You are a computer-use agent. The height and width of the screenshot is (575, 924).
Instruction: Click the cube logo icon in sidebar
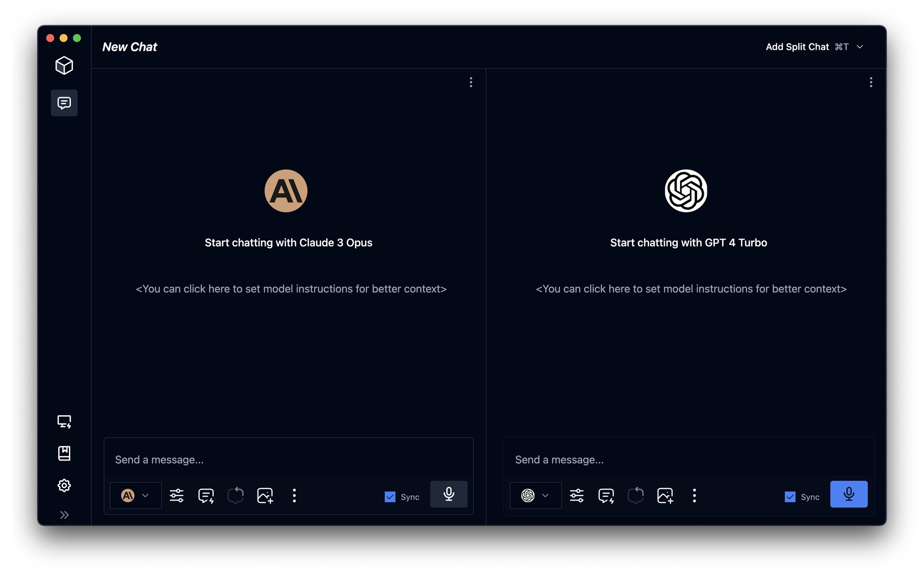point(64,66)
